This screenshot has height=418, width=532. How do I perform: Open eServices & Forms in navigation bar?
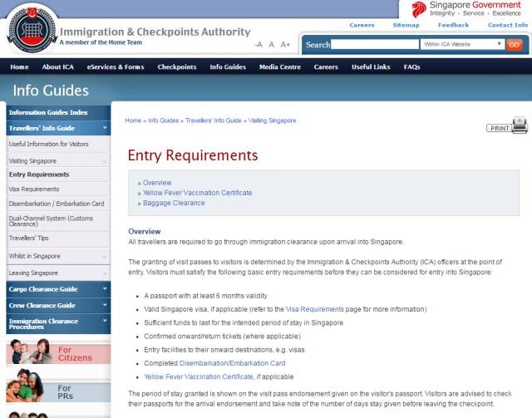pos(116,66)
